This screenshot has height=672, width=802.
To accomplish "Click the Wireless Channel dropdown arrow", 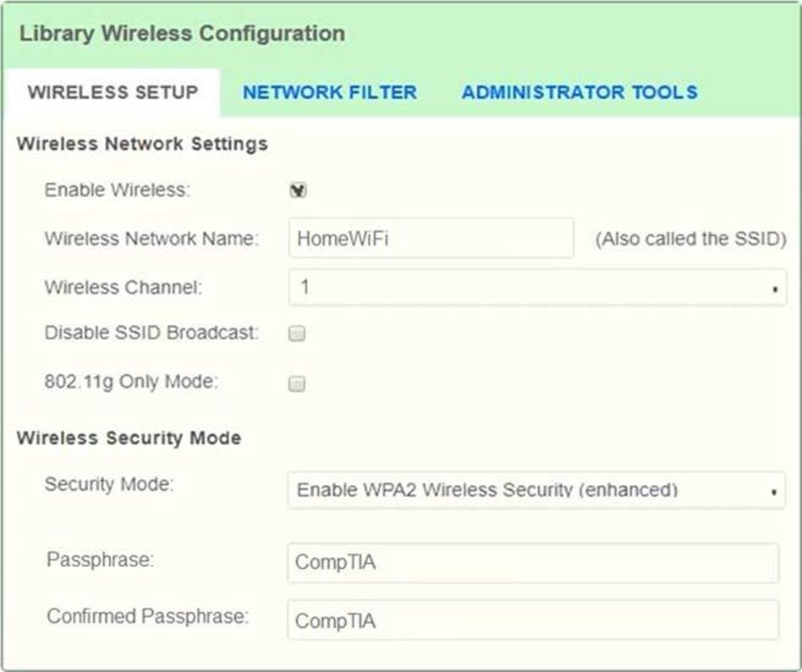I will pyautogui.click(x=774, y=289).
